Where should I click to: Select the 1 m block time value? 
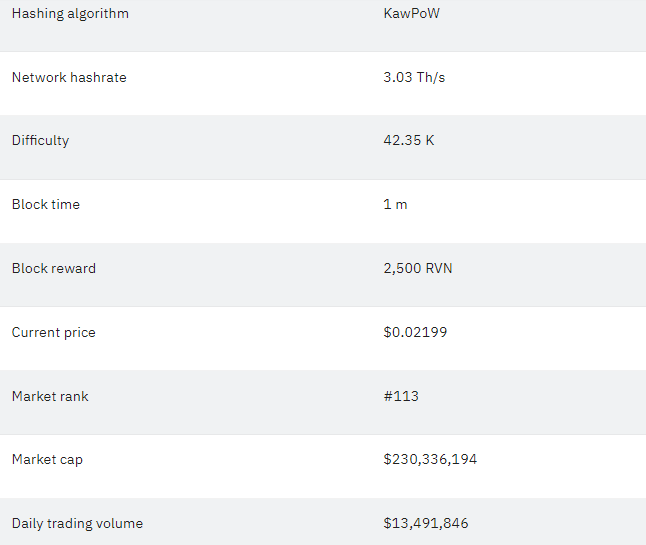pyautogui.click(x=395, y=204)
